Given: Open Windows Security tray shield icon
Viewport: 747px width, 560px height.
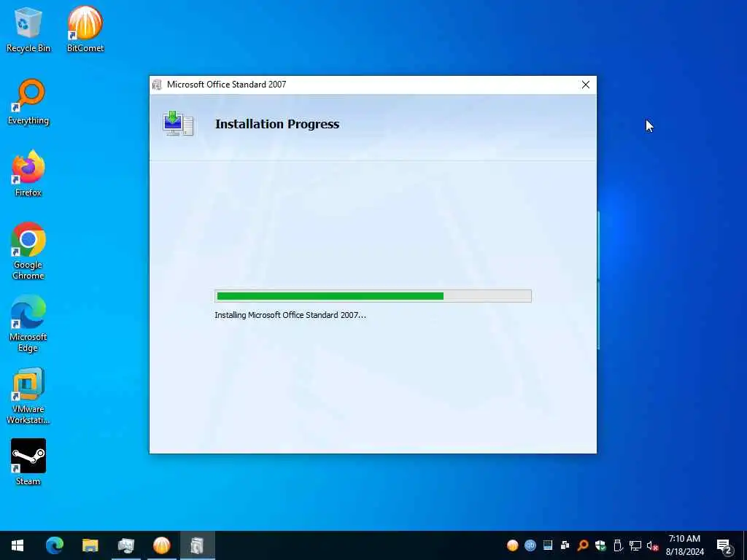Looking at the screenshot, I should 600,545.
